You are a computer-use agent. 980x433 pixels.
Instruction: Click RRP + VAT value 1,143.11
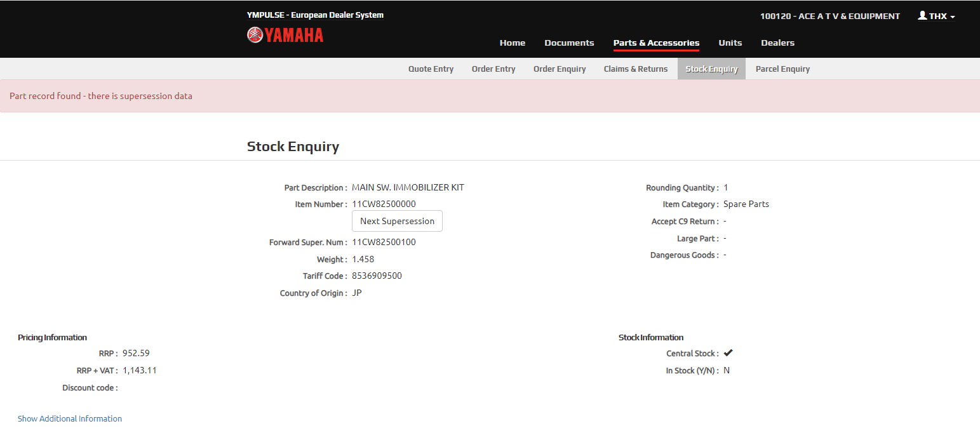click(x=140, y=370)
